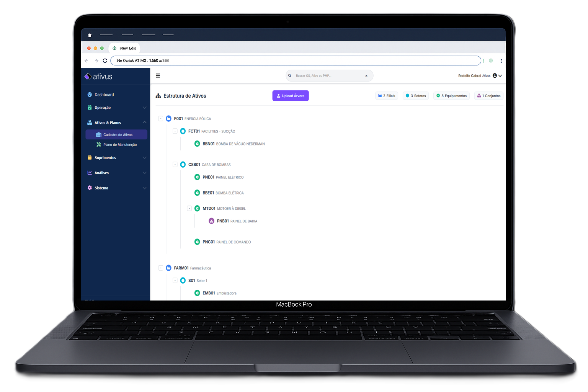Click the Upload Árvore button

pos(291,96)
